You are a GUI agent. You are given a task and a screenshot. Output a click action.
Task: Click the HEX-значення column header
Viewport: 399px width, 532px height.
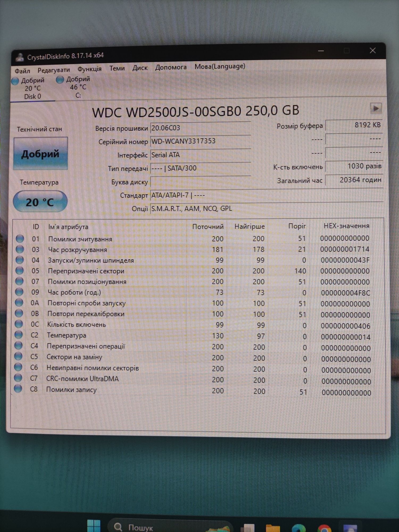coord(346,226)
